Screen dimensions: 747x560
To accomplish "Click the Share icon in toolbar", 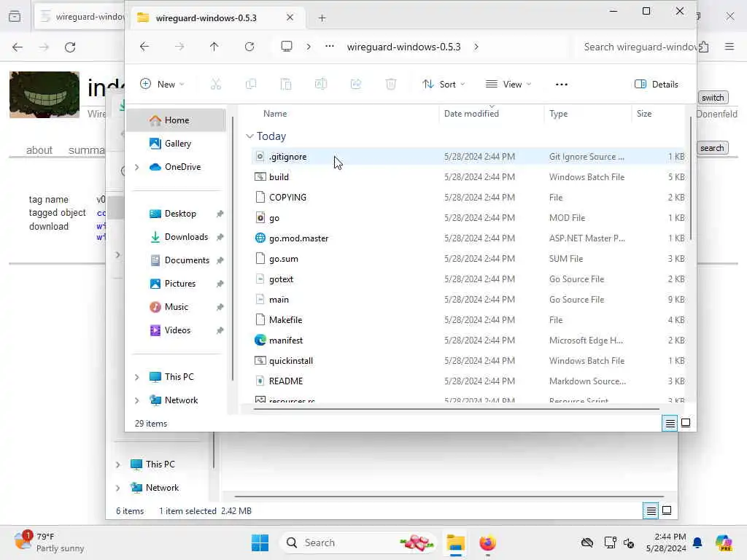I will point(356,85).
